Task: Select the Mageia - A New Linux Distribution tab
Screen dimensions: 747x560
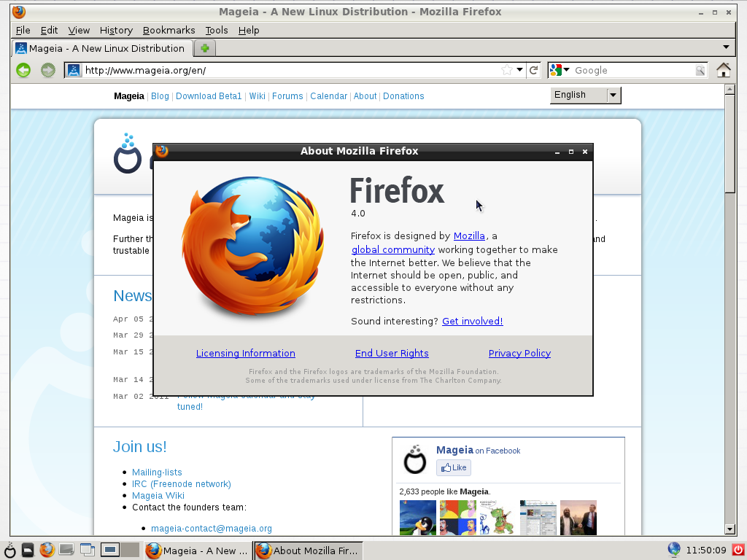Action: pos(102,48)
